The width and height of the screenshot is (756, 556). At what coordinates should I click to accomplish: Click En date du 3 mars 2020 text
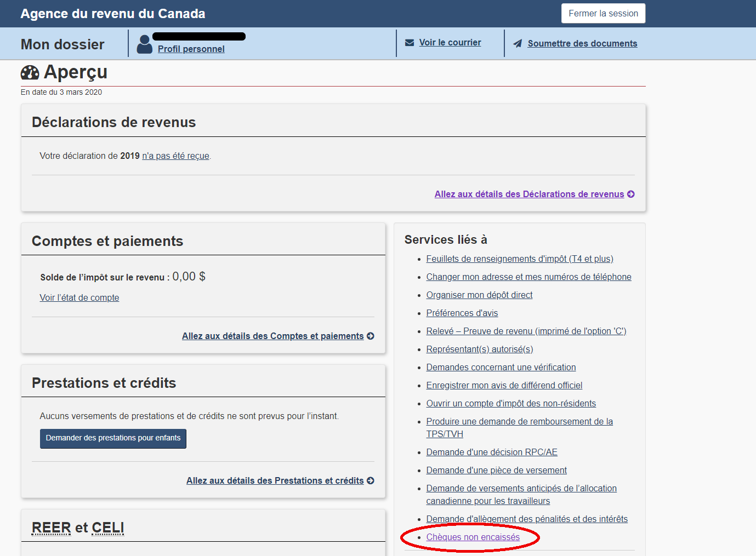pos(61,92)
